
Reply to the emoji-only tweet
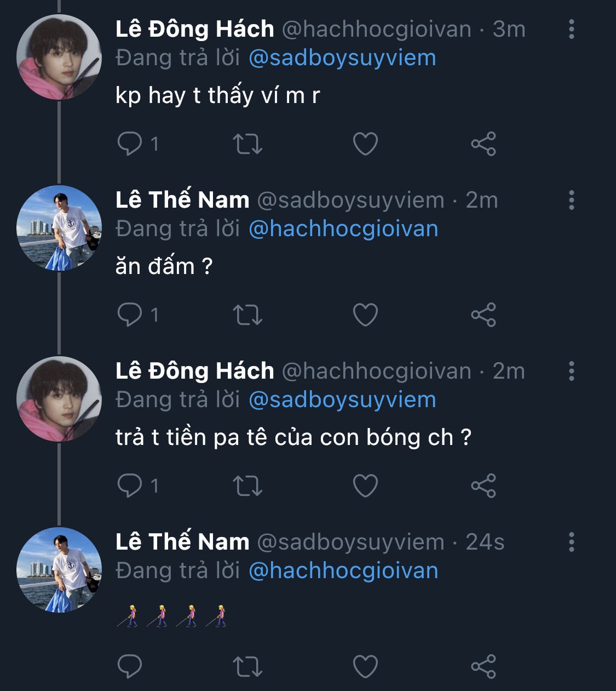130,666
